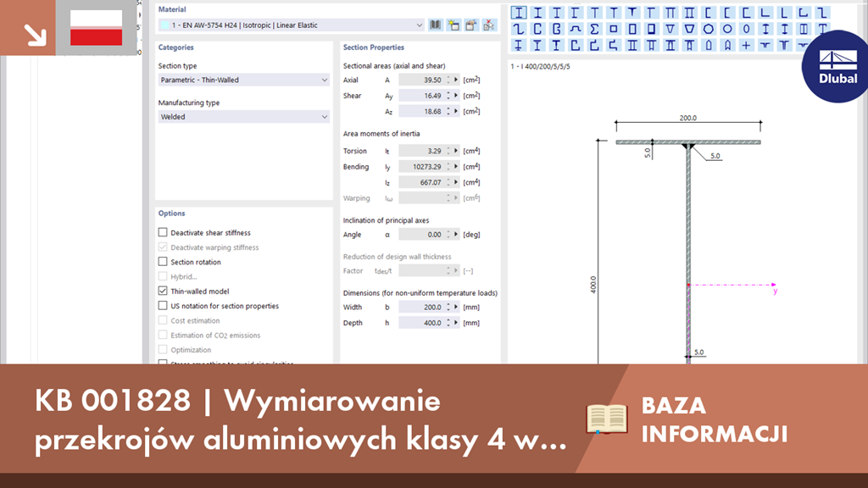The height and width of the screenshot is (488, 868).
Task: Pick the Pi-shaped section icon
Action: [670, 12]
